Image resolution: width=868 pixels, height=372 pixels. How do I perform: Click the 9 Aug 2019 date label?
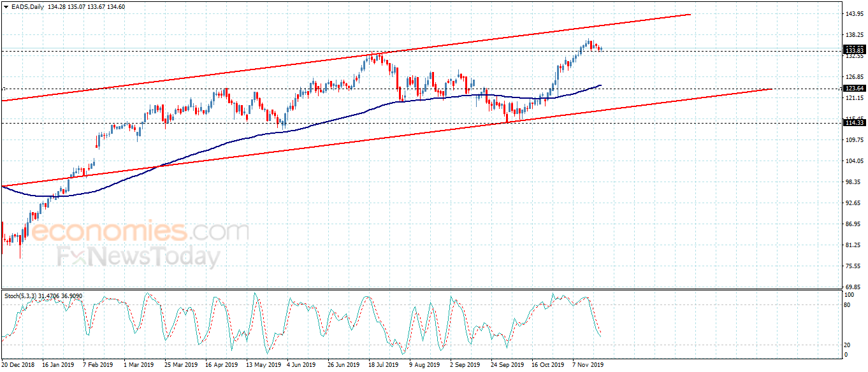click(424, 366)
